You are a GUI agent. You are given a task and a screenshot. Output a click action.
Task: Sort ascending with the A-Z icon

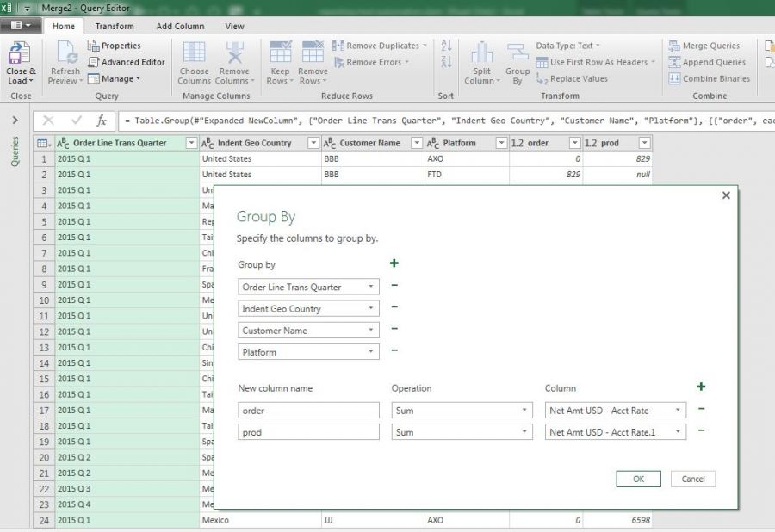[446, 46]
